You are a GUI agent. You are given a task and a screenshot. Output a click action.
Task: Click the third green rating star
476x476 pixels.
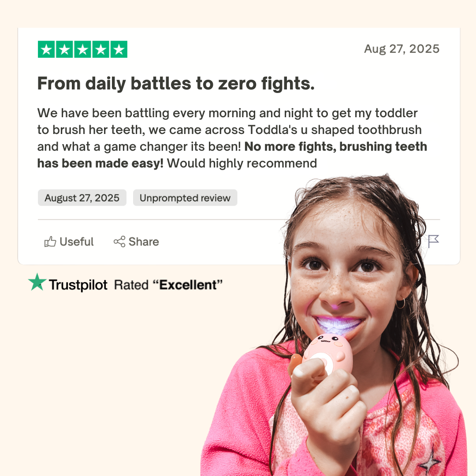coord(83,49)
